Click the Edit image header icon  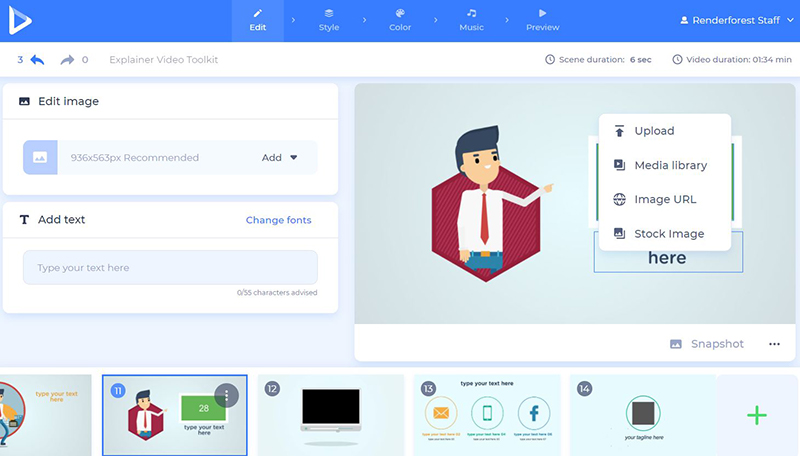pos(24,101)
